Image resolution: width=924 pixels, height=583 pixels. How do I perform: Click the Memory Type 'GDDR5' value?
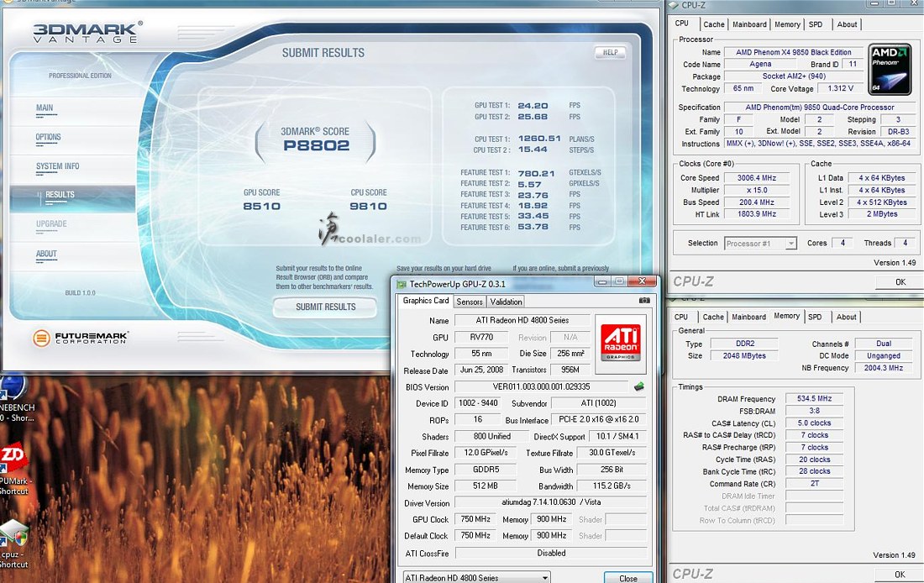pos(486,470)
